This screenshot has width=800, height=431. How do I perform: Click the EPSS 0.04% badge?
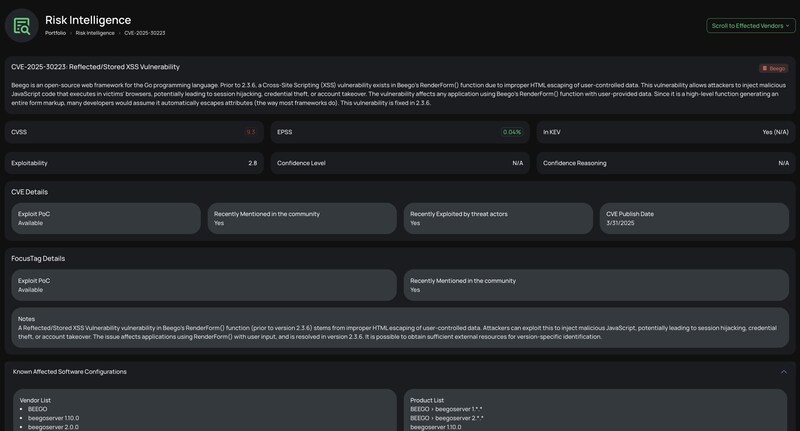tap(512, 132)
